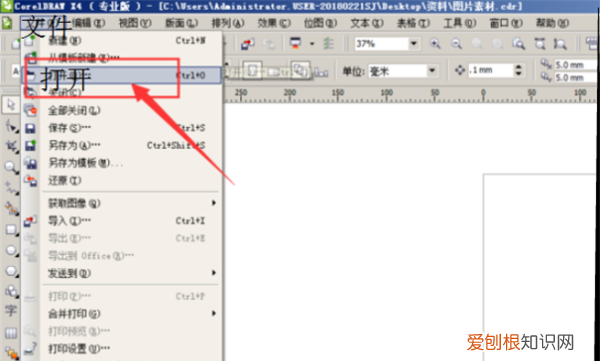Select the Rectangle tool
The height and width of the screenshot is (361, 600).
pos(11,230)
